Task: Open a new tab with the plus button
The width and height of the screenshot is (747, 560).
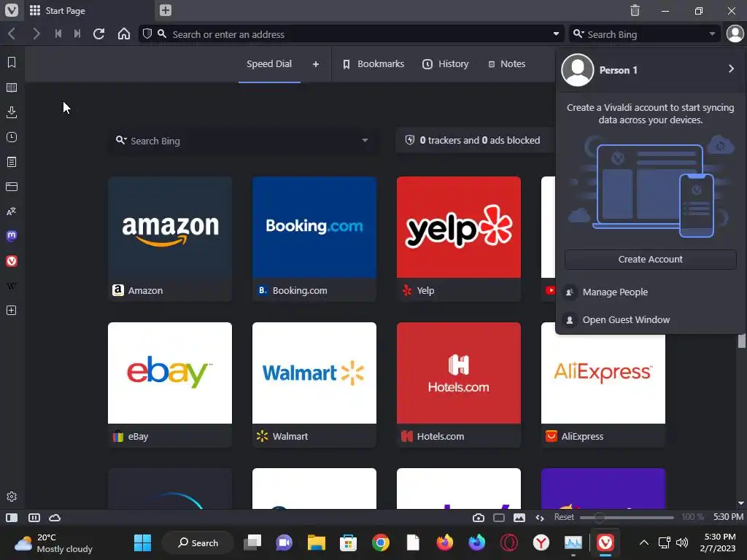Action: tap(166, 10)
